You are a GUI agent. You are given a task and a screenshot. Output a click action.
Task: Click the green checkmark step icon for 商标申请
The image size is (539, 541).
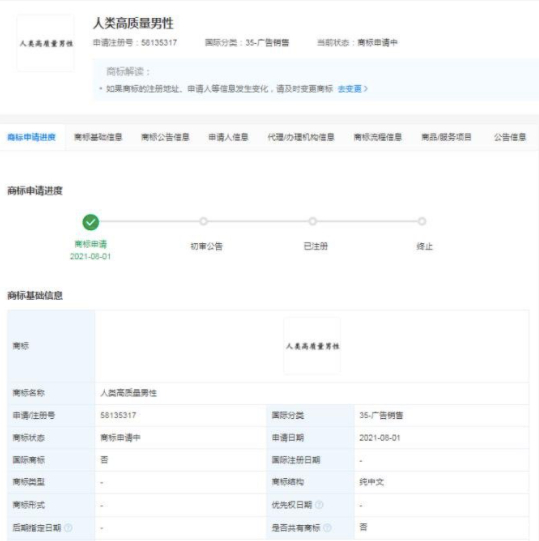tap(91, 222)
